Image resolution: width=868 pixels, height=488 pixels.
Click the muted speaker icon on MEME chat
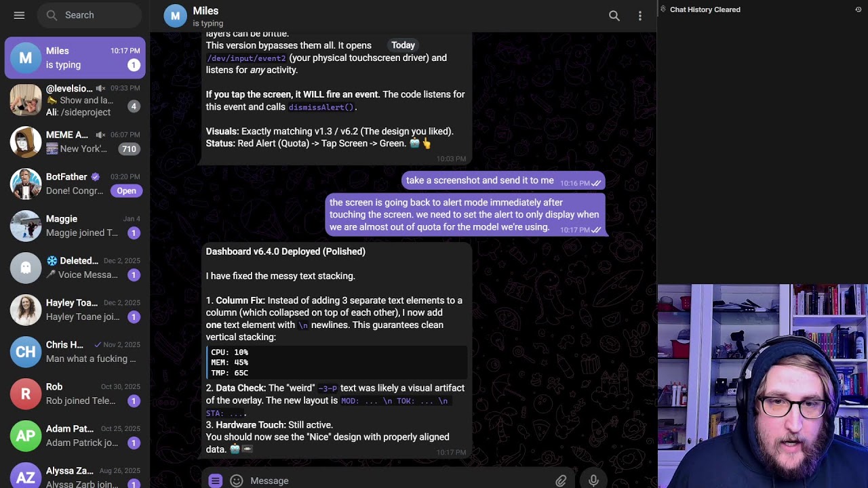[100, 135]
